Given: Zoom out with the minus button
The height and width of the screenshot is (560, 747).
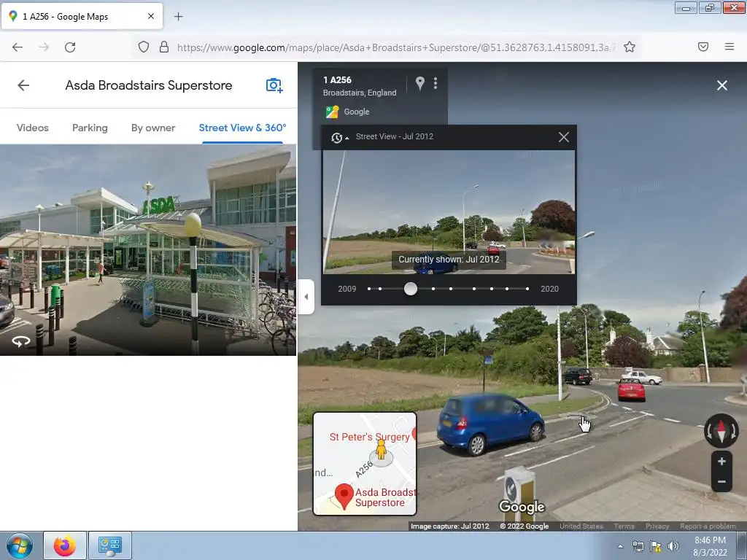Looking at the screenshot, I should point(721,481).
